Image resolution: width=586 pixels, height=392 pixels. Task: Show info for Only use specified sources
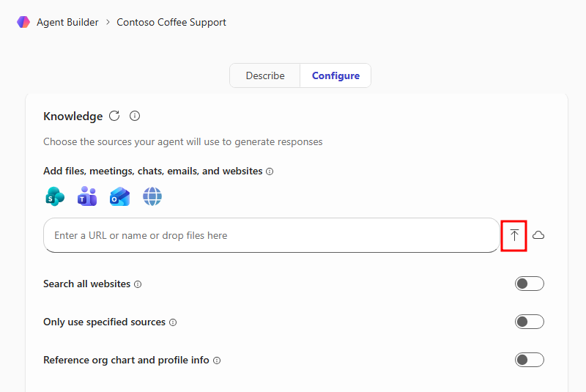point(173,322)
